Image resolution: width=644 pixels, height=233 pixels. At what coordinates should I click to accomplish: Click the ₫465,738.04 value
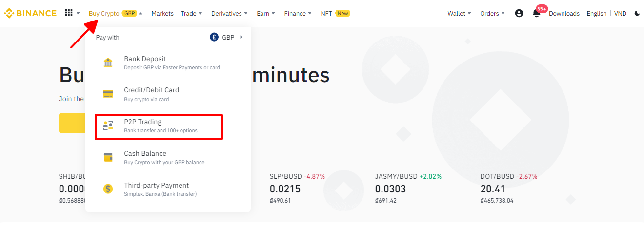tap(497, 201)
